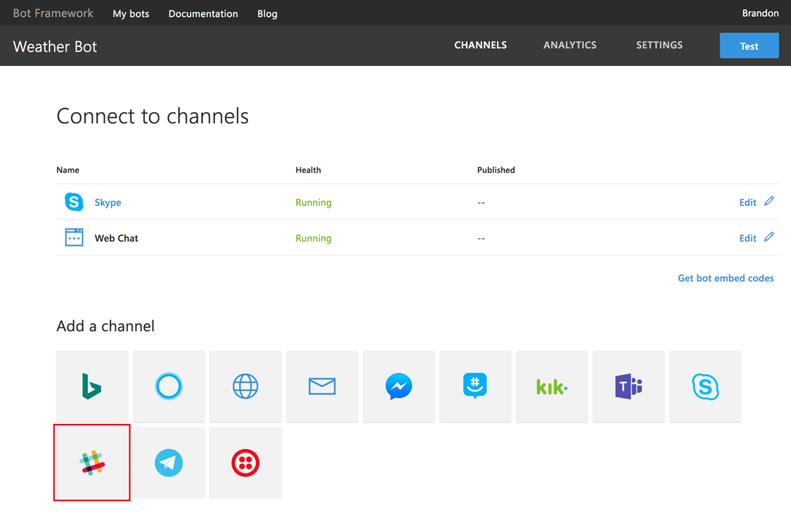Screen dimensions: 791x532
Task: Click Get bot embed codes link
Action: 726,278
